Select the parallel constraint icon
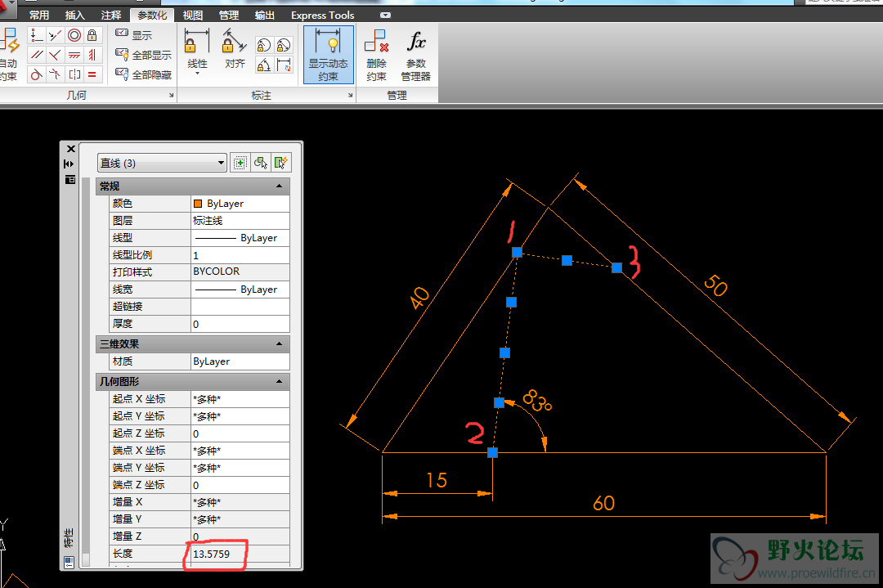Viewport: 883px width, 588px height. [36, 55]
